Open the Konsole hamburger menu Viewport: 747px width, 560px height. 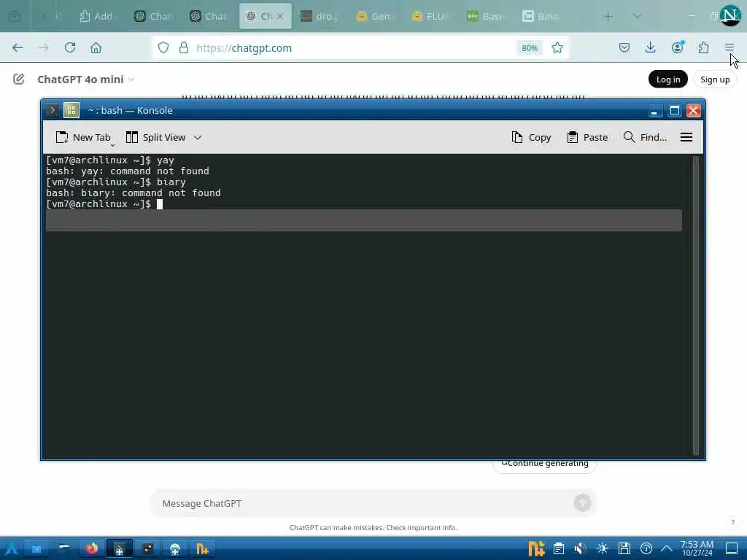[686, 137]
